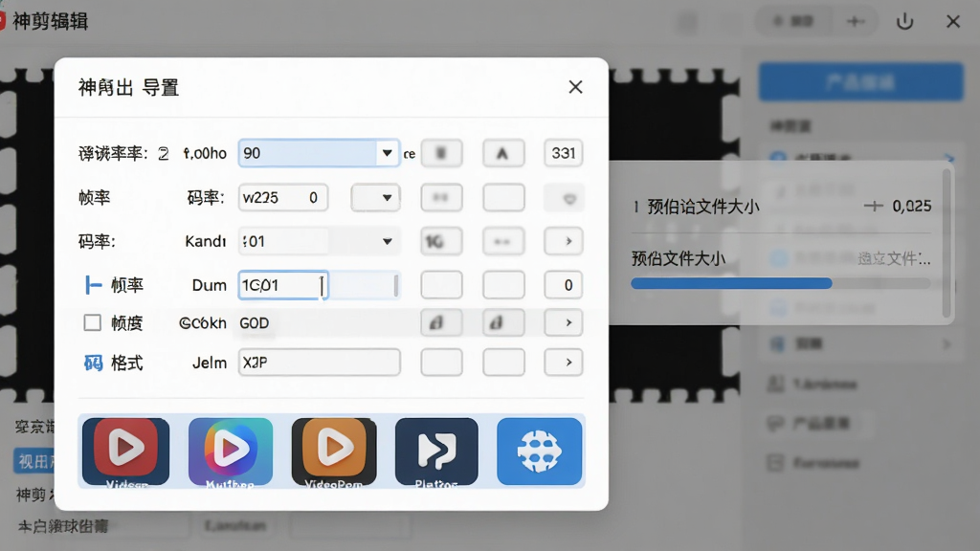The width and height of the screenshot is (980, 551).
Task: Click the empty button beside the Jelm row chevron
Action: tap(503, 363)
